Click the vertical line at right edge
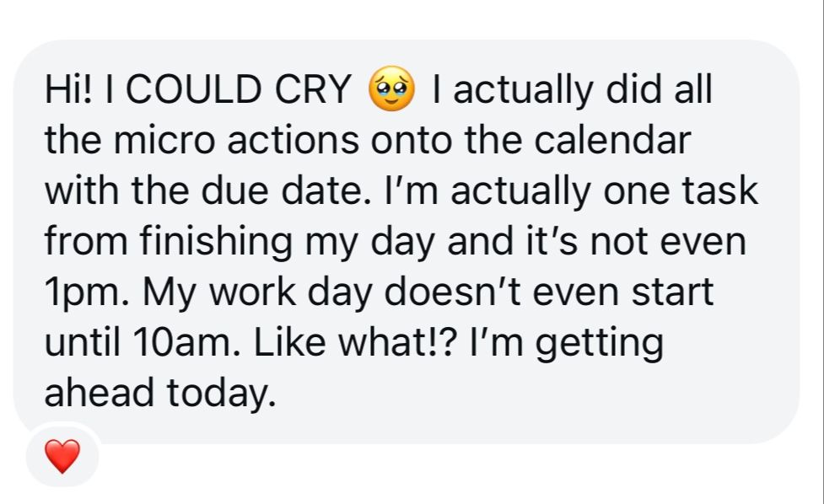Screen dimensions: 824x504 [822, 252]
